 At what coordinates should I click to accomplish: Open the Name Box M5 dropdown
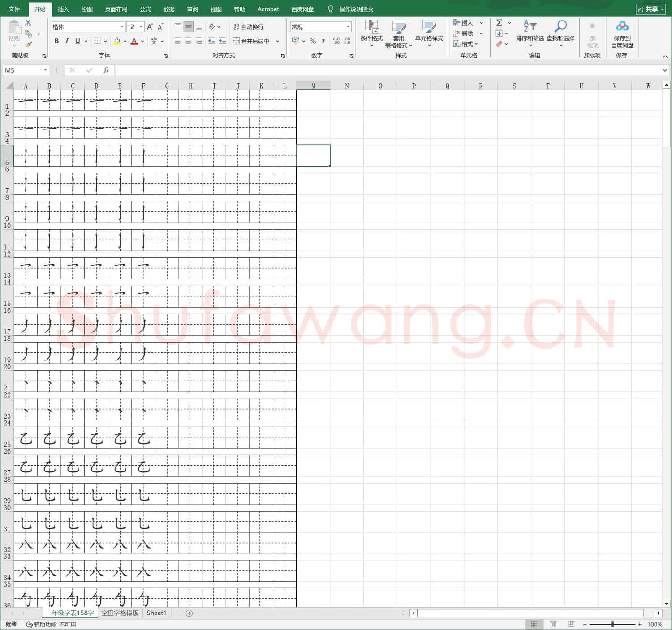[x=45, y=70]
